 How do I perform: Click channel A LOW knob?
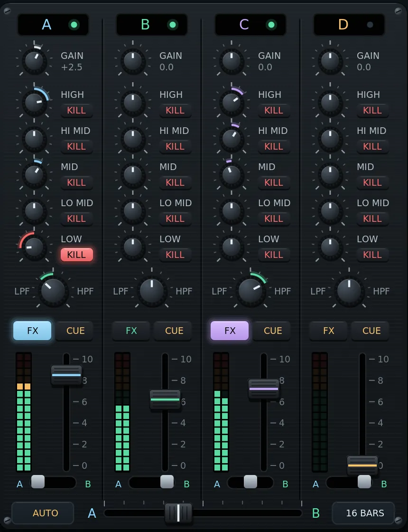click(x=34, y=247)
